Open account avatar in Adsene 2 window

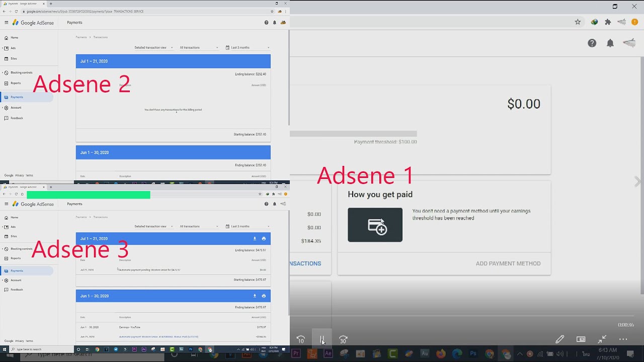pyautogui.click(x=283, y=23)
